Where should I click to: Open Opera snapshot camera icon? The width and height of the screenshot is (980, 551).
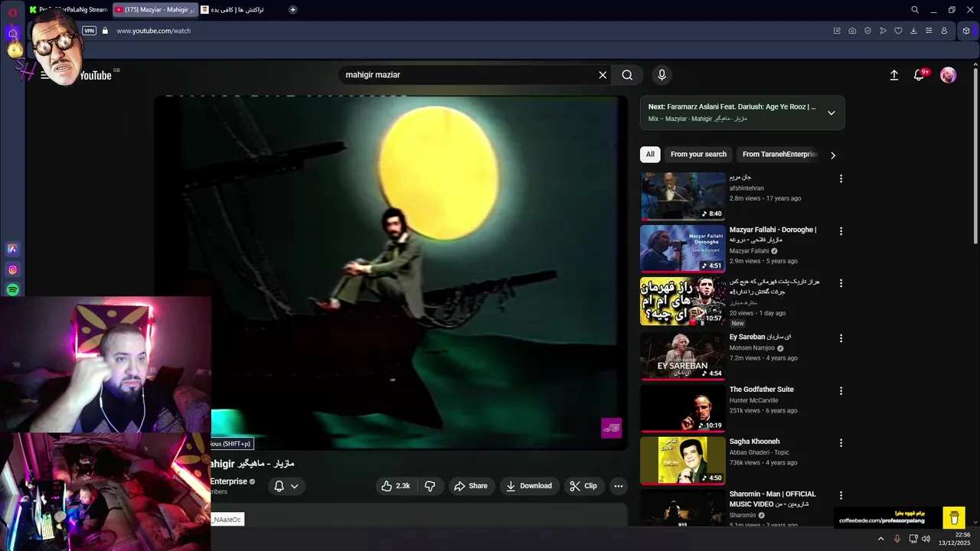[852, 31]
